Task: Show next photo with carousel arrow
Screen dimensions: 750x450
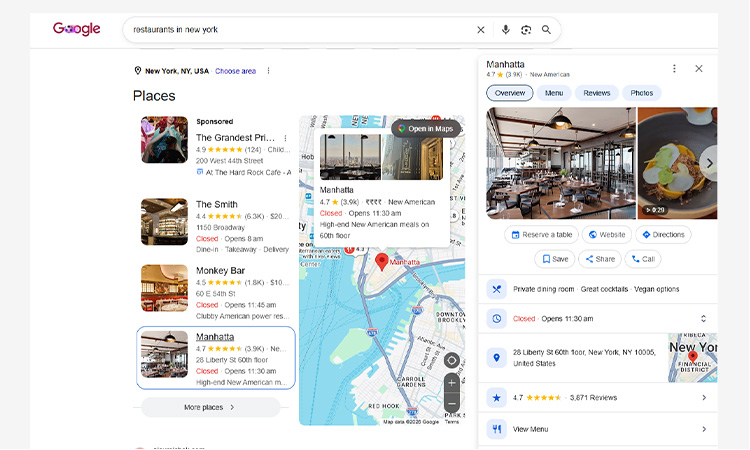Action: pos(709,163)
